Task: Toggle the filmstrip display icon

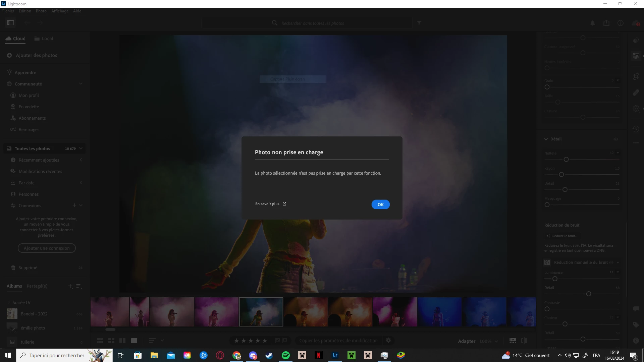Action: coord(513,341)
